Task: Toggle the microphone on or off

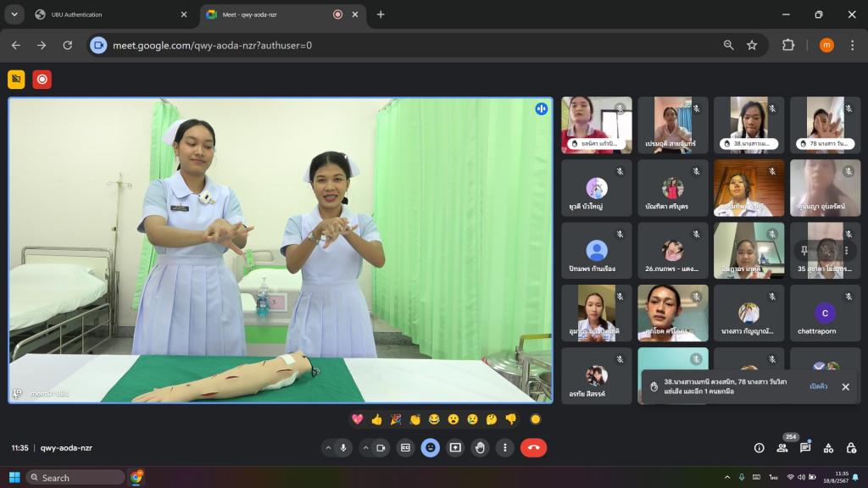Action: (x=344, y=447)
